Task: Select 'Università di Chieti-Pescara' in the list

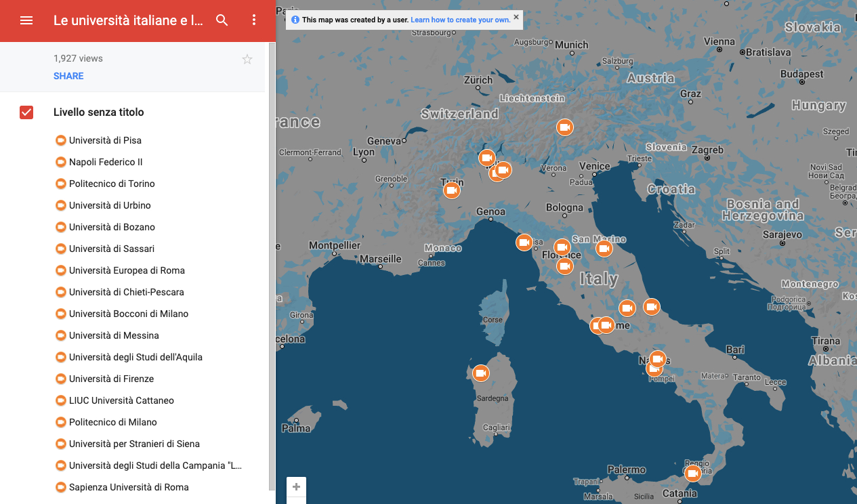Action: 127,292
